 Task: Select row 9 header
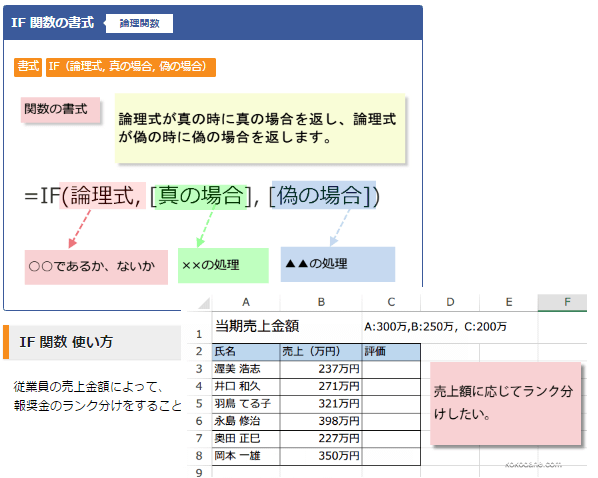pos(199,472)
